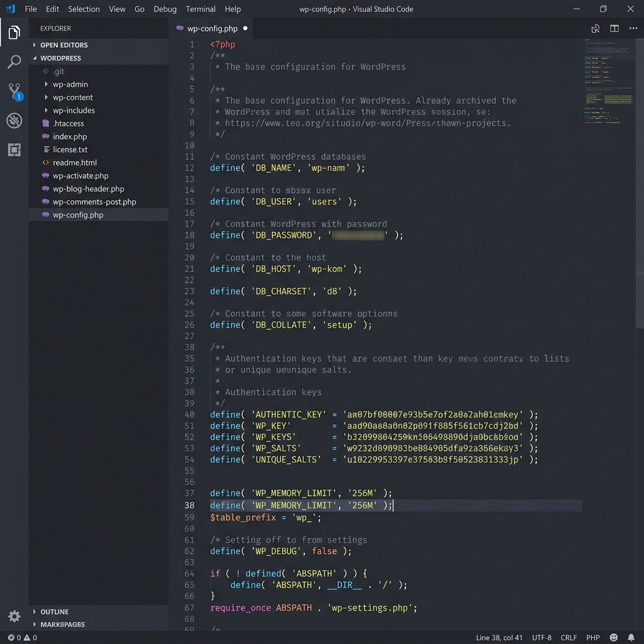Open license.txt in the explorer

[x=99, y=150]
